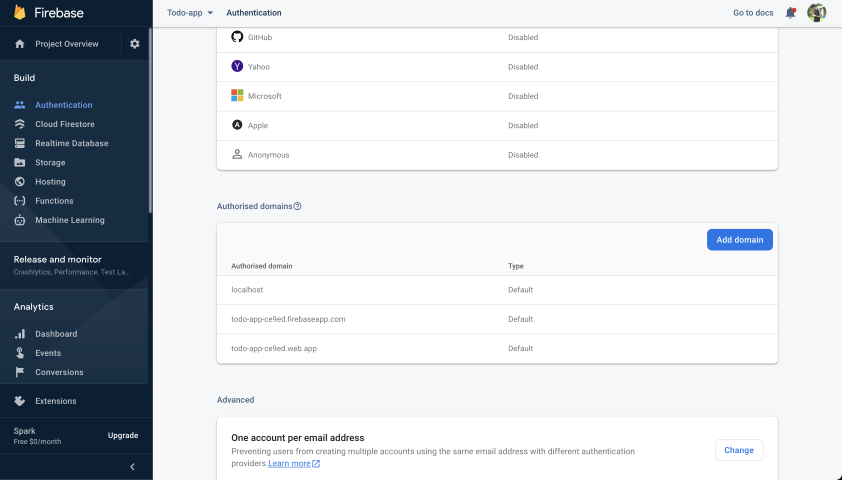Open the notifications bell icon
This screenshot has width=842, height=480.
click(791, 13)
